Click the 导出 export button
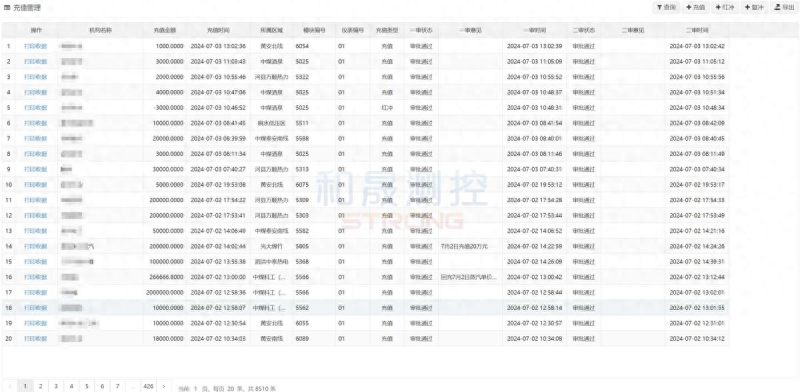 [x=784, y=7]
